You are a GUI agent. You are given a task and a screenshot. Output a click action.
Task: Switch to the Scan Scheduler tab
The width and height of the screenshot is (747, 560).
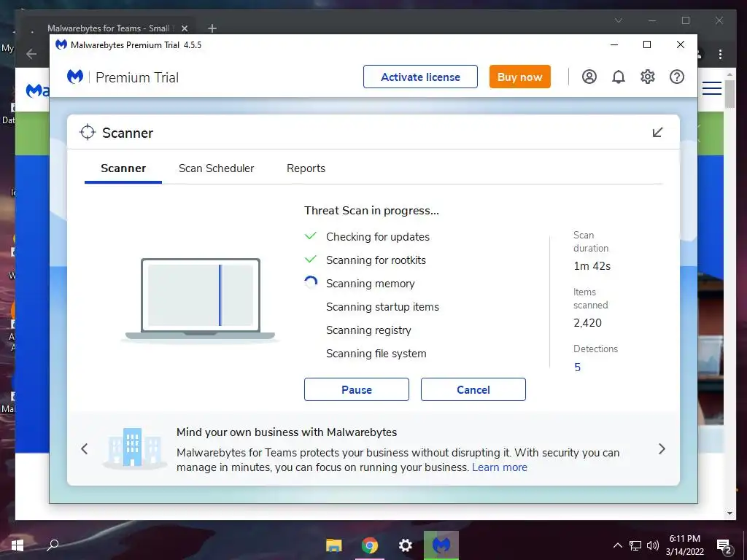coord(216,168)
